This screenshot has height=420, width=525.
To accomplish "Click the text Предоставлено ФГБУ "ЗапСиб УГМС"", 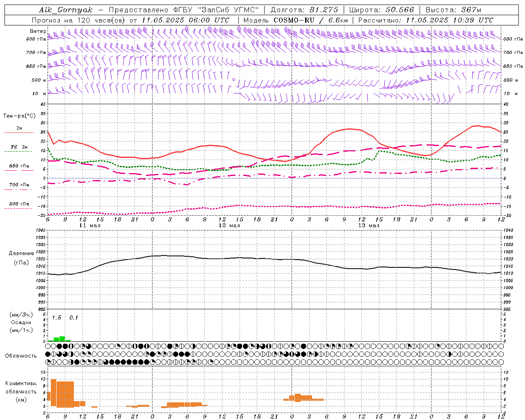I will coord(184,10).
